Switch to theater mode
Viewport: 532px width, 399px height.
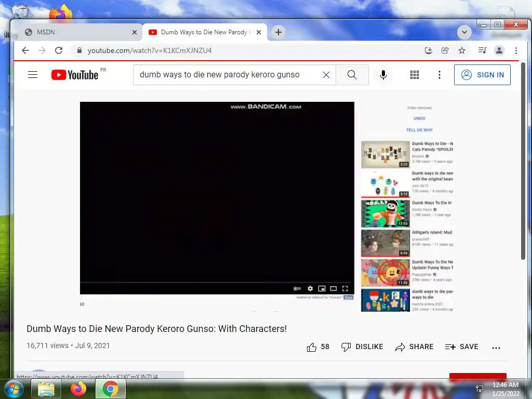tap(334, 288)
